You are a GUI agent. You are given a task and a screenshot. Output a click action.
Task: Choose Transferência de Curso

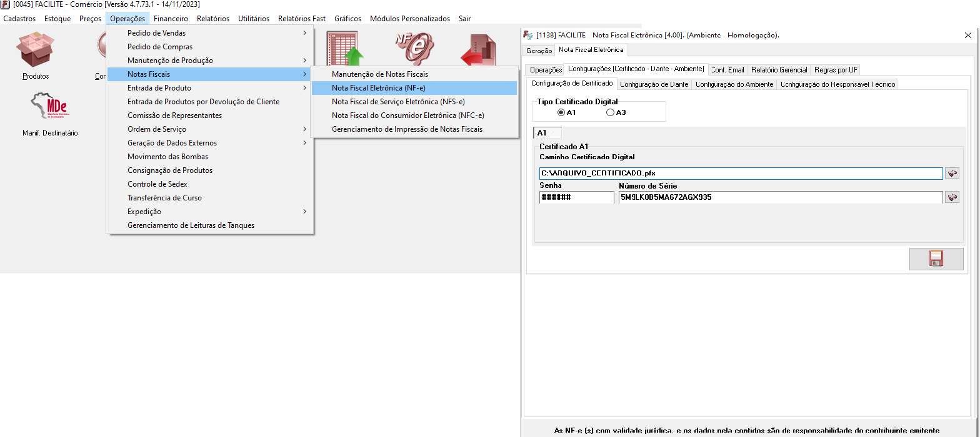click(210, 198)
